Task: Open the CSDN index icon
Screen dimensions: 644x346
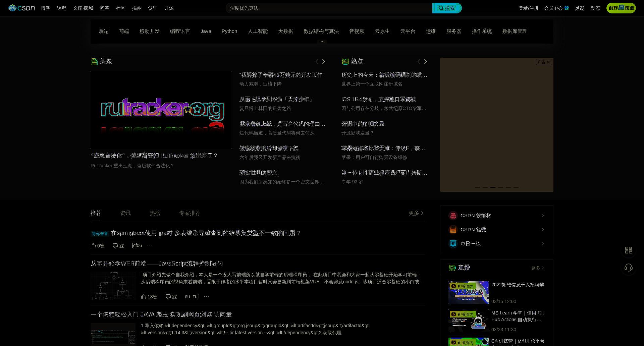Action: pyautogui.click(x=453, y=230)
